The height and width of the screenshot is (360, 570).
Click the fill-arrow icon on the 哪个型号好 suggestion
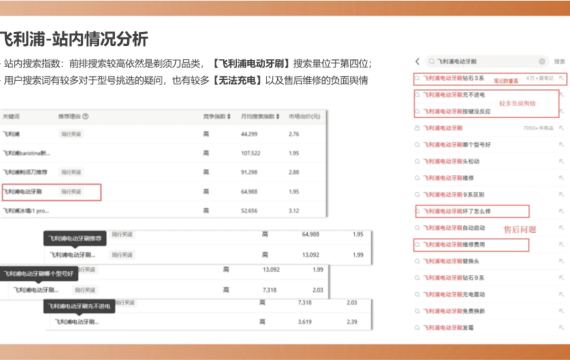click(x=561, y=145)
